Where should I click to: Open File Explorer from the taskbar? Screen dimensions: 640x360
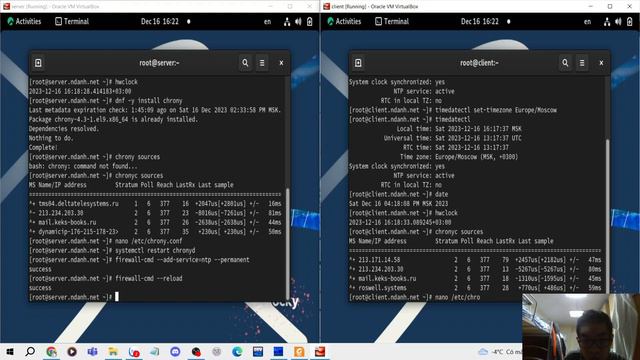(x=113, y=351)
